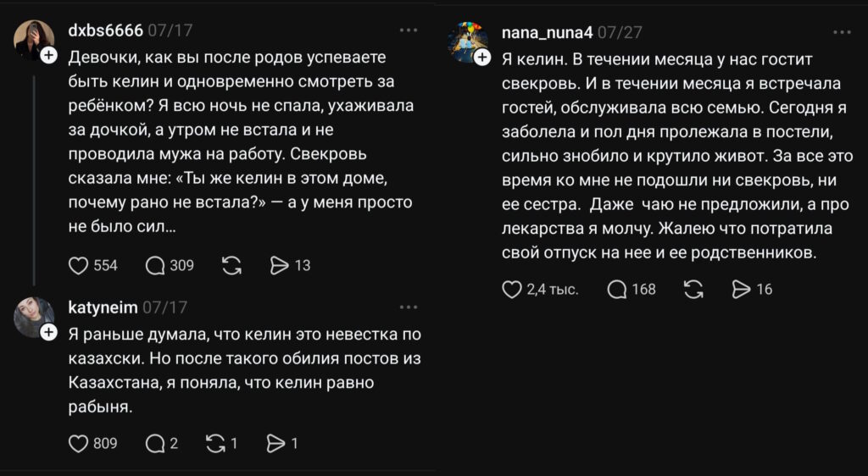Follow nana_nuna4 using avatar plus badge

pyautogui.click(x=482, y=57)
